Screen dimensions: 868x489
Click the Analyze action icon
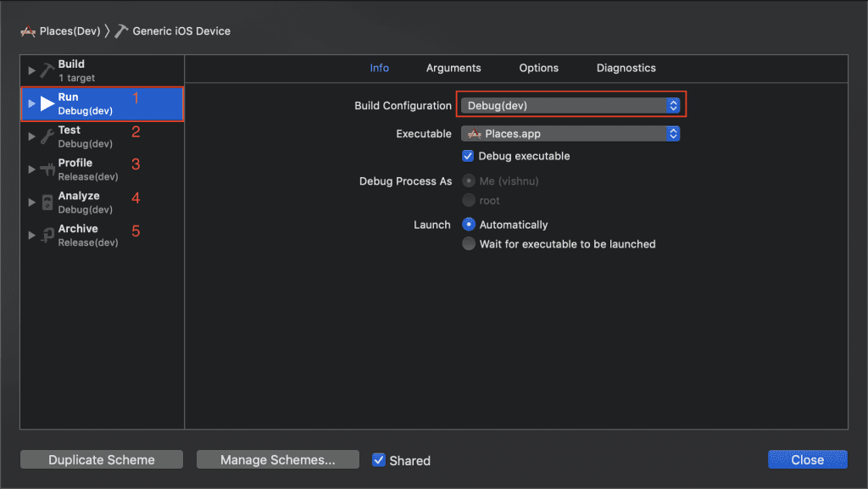(x=47, y=203)
